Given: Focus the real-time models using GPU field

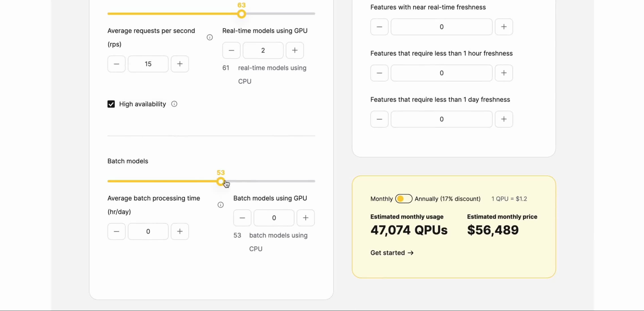Looking at the screenshot, I should [263, 50].
